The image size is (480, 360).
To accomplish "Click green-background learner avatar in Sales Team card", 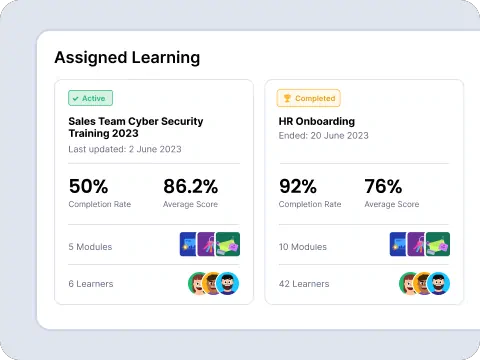I will pos(195,284).
